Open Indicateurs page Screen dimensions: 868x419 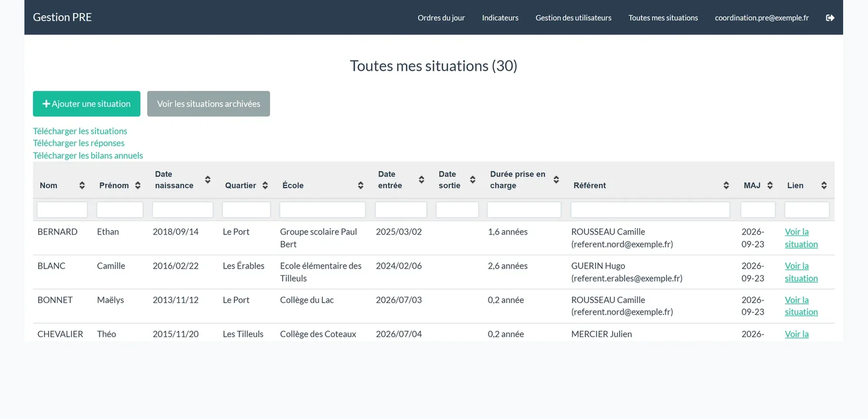(x=500, y=18)
